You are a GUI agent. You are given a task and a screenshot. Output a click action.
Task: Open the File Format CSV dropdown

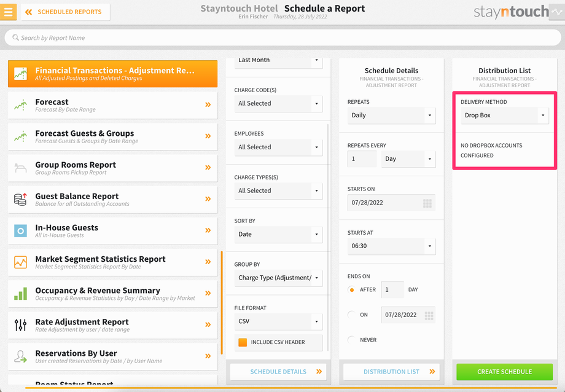(278, 321)
